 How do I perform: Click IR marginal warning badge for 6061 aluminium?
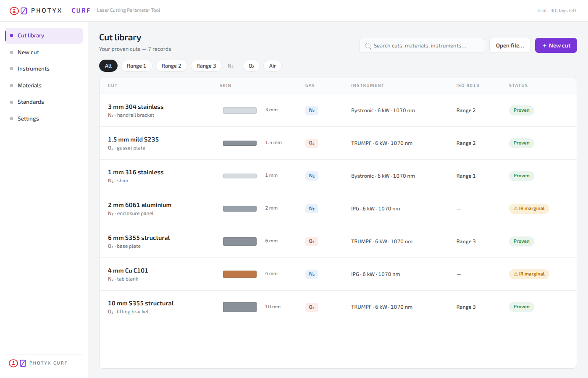point(529,208)
